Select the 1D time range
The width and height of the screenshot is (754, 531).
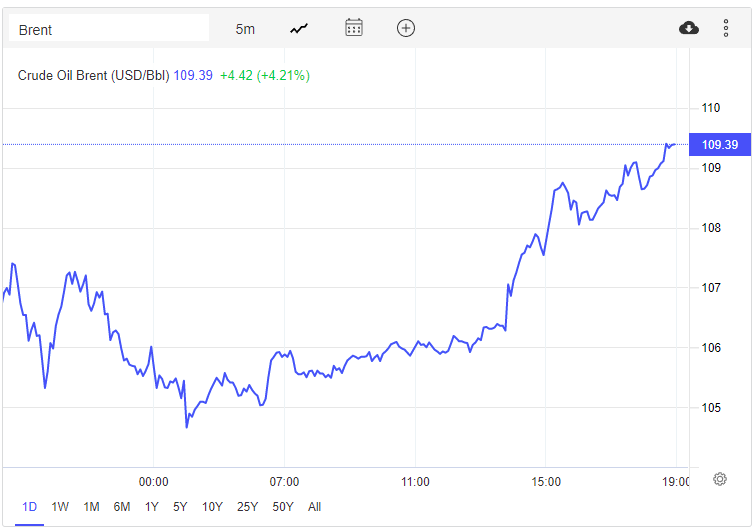pos(29,507)
